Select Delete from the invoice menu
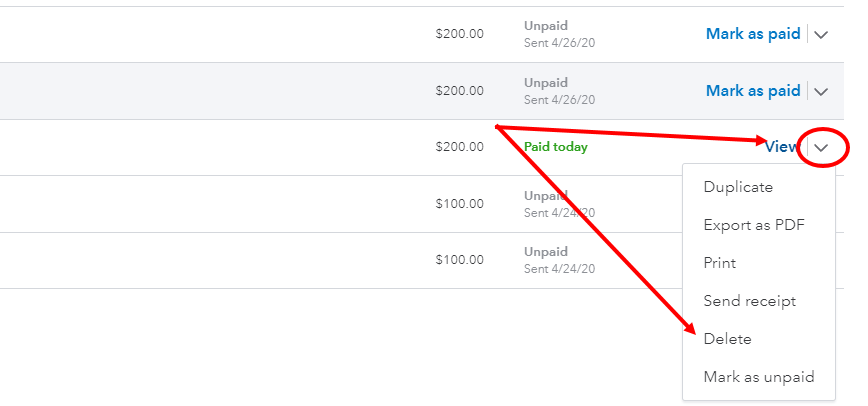Viewport: 868px width, 406px height. click(x=727, y=339)
